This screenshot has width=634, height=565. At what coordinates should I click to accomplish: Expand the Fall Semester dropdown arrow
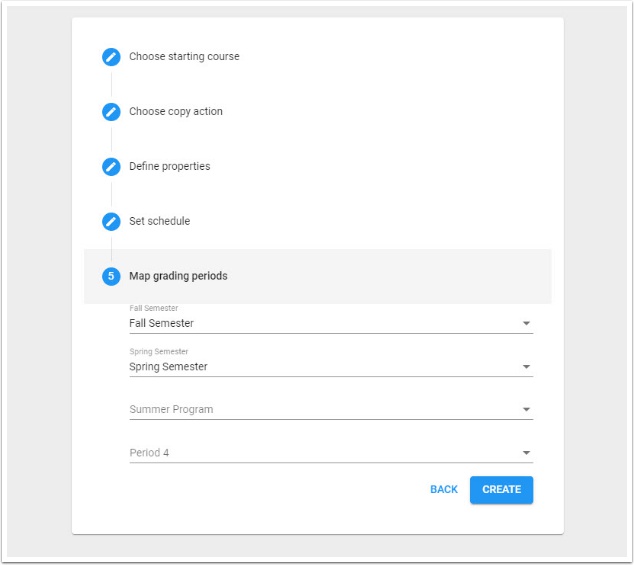tap(526, 324)
